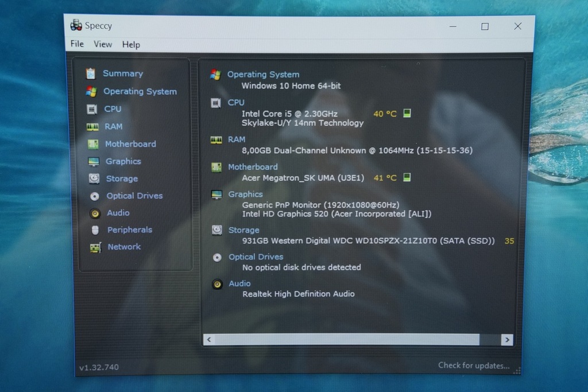Screen dimensions: 588x392
Task: Click the Graphics monitor icon in summary panel
Action: click(216, 195)
